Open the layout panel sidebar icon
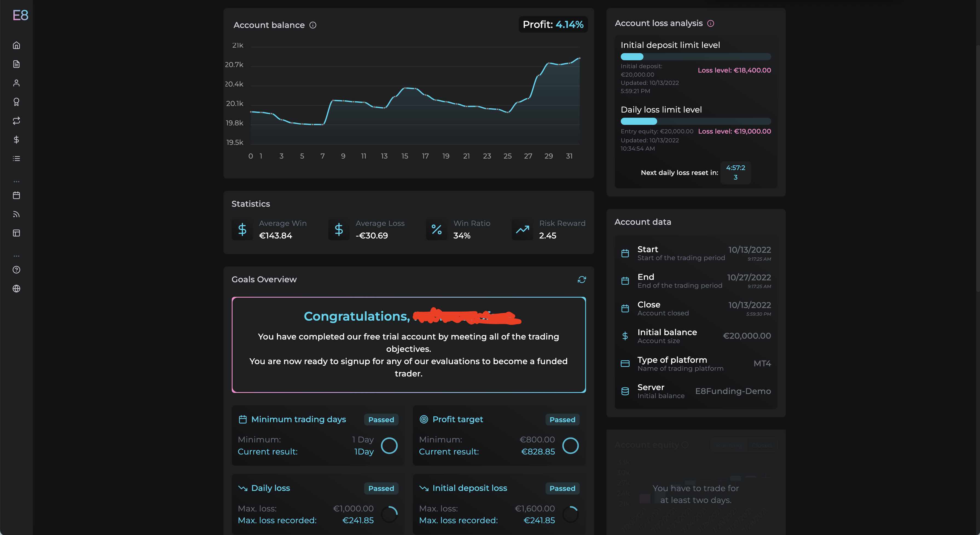Viewport: 980px width, 535px height. [x=16, y=233]
